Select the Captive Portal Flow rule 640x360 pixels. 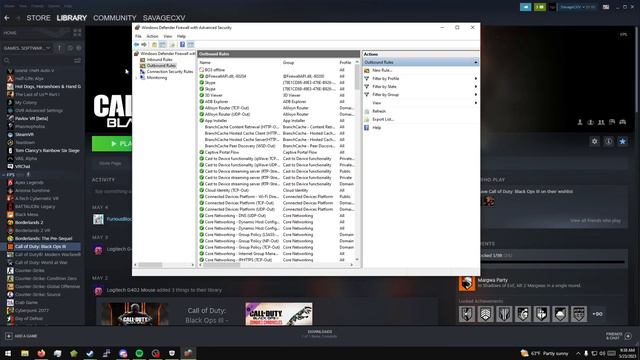(222, 152)
